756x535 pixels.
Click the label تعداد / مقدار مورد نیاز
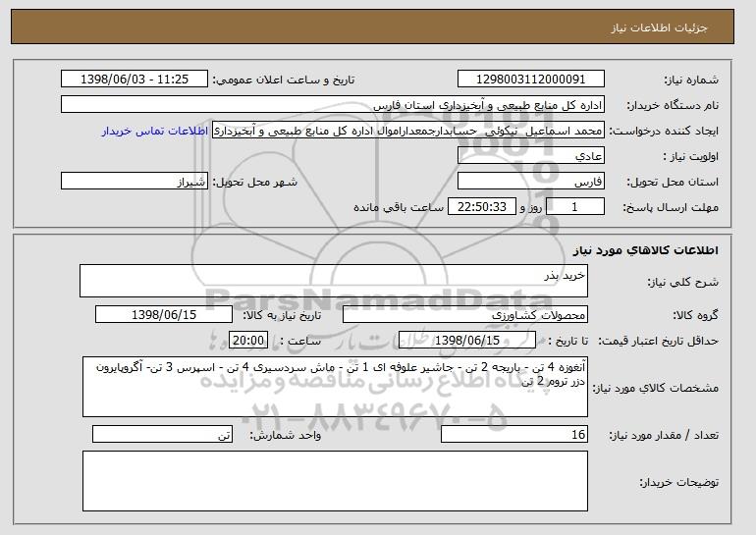pyautogui.click(x=664, y=435)
